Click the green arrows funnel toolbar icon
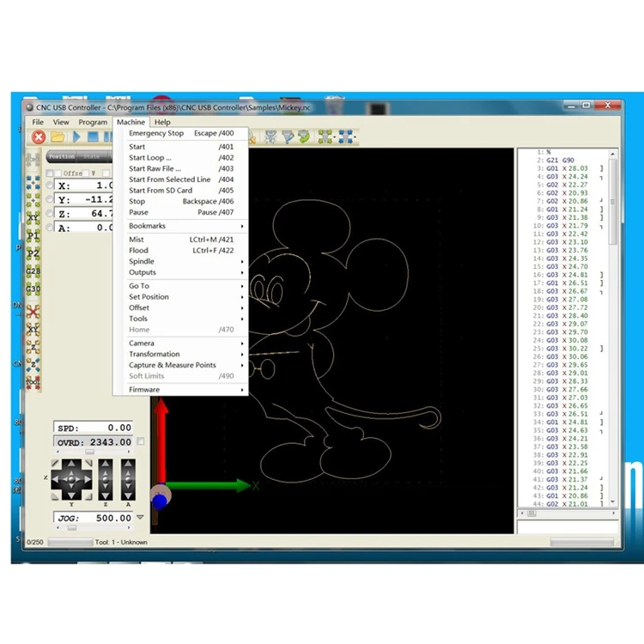The width and height of the screenshot is (644, 644). [325, 137]
